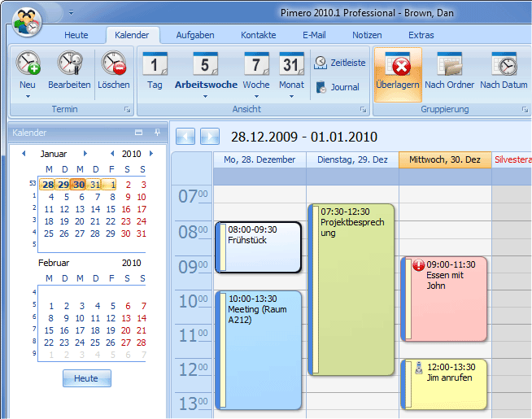The height and width of the screenshot is (419, 532).
Task: Navigate to previous week with back arrow
Action: click(185, 137)
